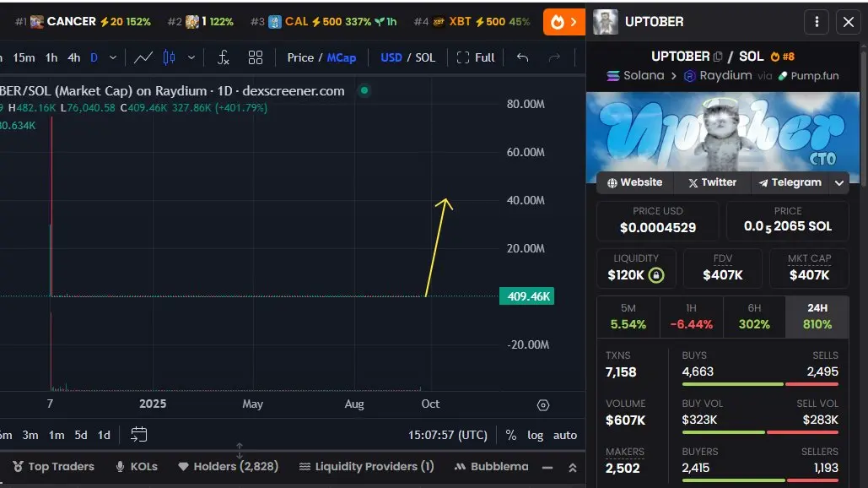Open chart type dropdown arrow
This screenshot has height=488, width=868.
191,57
